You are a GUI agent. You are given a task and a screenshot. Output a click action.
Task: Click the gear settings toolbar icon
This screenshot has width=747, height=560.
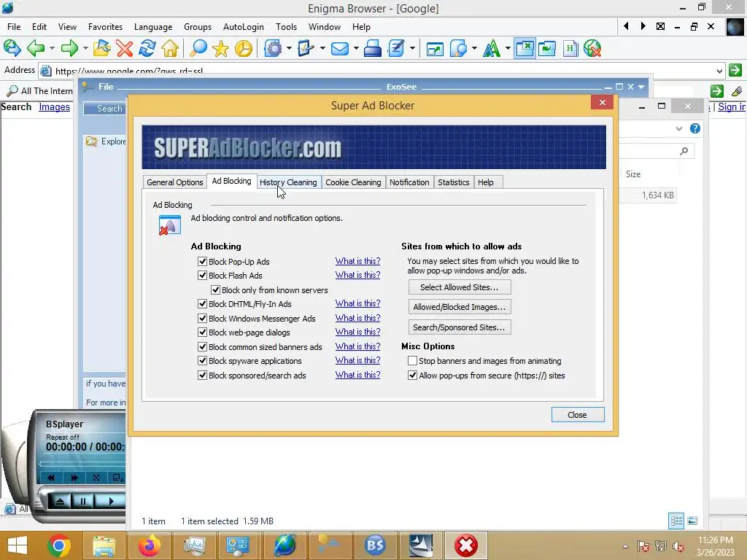(x=274, y=48)
